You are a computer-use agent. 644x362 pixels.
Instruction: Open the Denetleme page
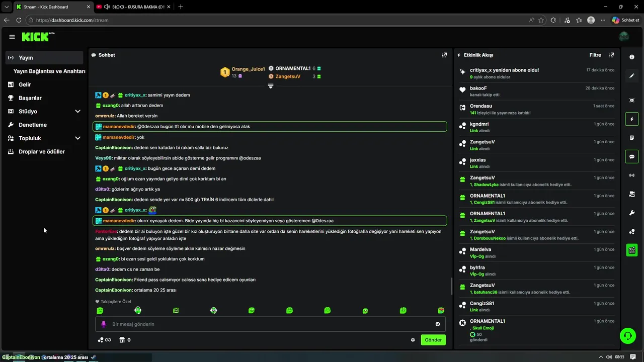tap(33, 125)
